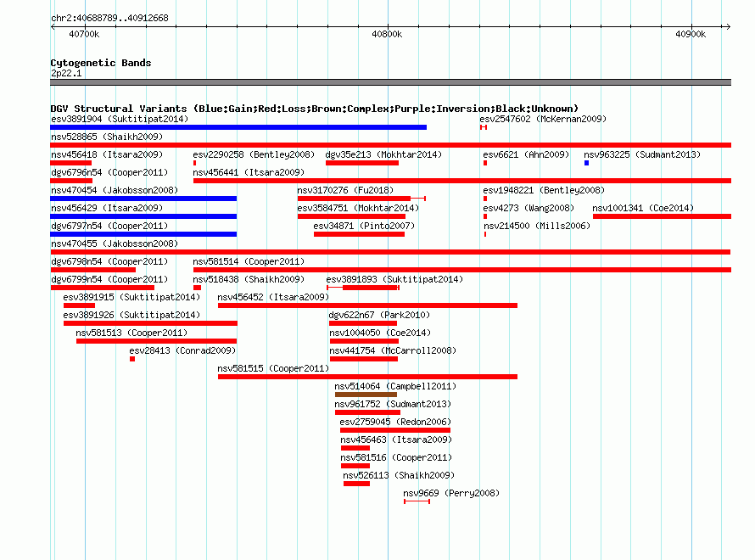The width and height of the screenshot is (755, 560).
Task: Click nsv3170276 (Fu2018) label
Action: [345, 190]
